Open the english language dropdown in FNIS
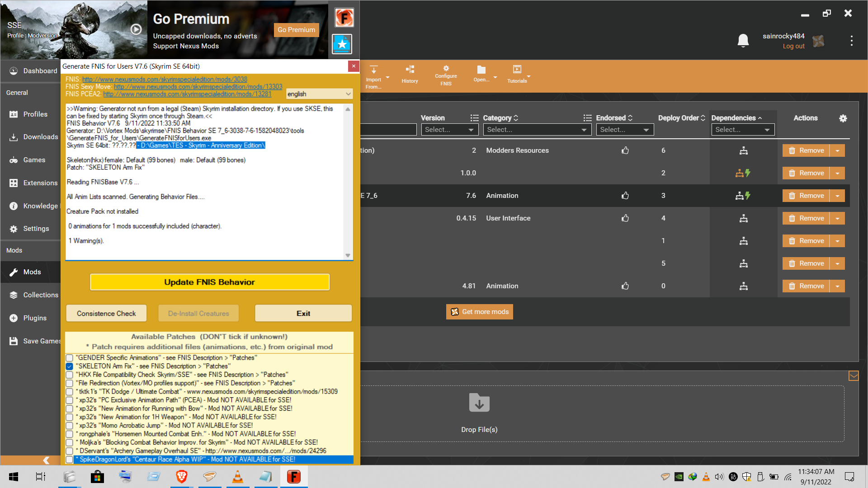The image size is (868, 488). [319, 94]
